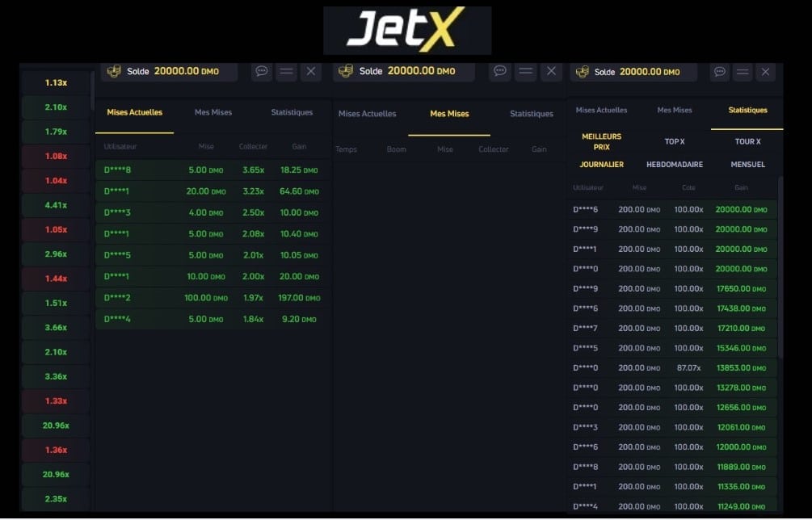
Task: Select Statistiques tab in right panel
Action: coord(748,110)
